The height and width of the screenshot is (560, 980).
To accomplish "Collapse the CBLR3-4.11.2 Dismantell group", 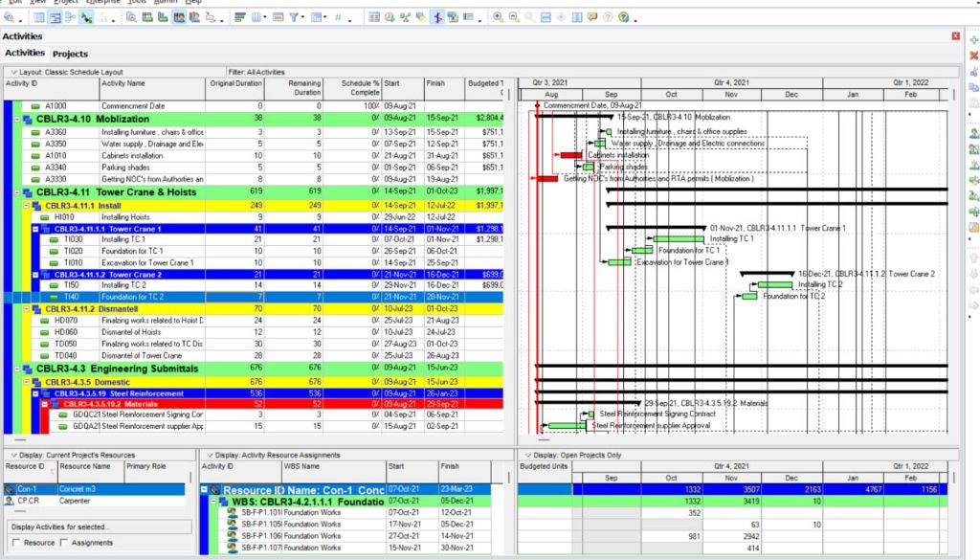I will [x=25, y=309].
